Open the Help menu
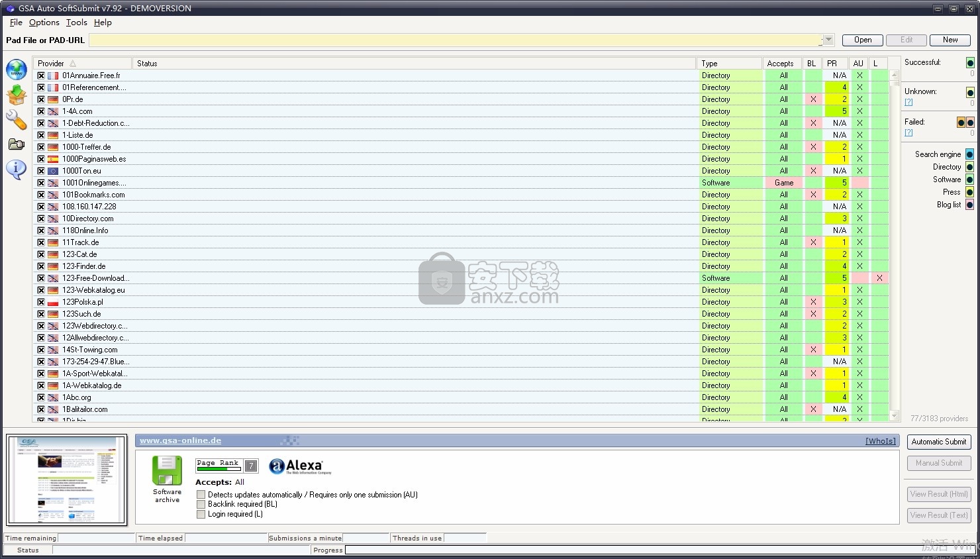The height and width of the screenshot is (559, 980). pos(103,23)
